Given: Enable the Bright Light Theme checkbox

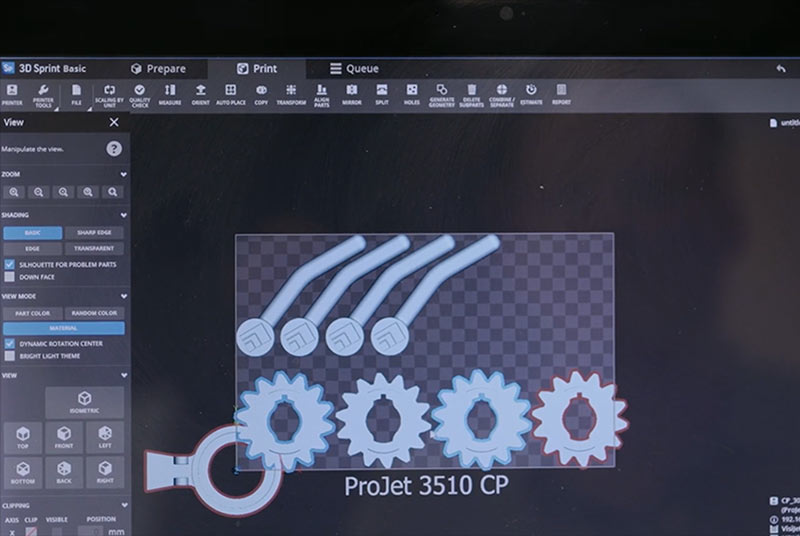Looking at the screenshot, I should point(9,356).
